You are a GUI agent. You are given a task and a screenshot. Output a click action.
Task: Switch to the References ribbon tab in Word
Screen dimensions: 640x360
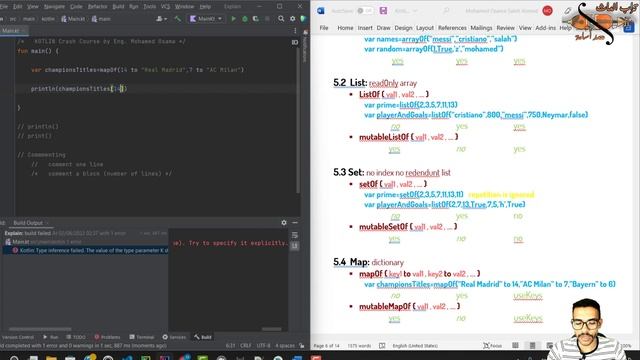point(452,28)
